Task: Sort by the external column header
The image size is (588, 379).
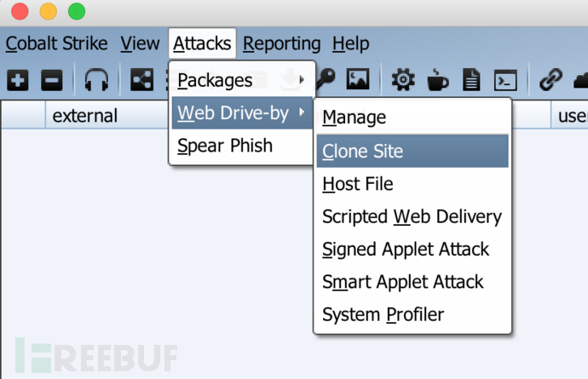Action: pyautogui.click(x=84, y=116)
